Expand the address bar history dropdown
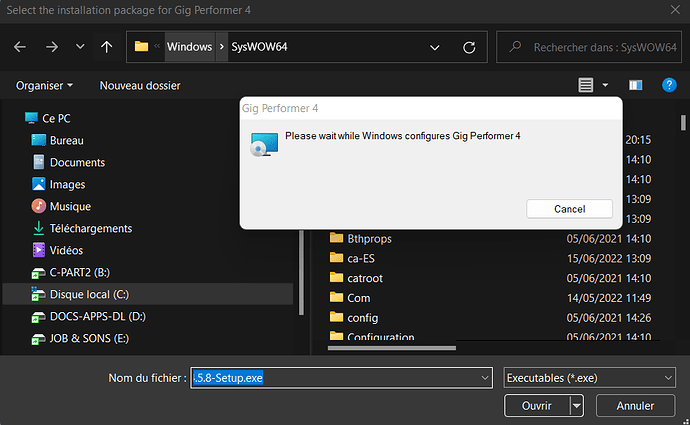 click(x=435, y=47)
